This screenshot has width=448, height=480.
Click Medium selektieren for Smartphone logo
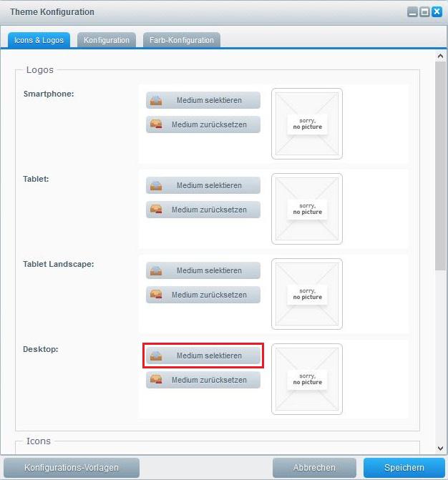[203, 100]
